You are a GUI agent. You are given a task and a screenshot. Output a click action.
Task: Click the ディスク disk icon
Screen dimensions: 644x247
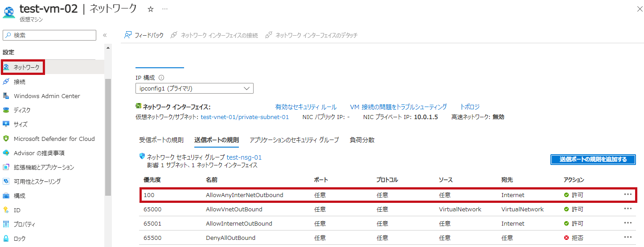(x=6, y=110)
